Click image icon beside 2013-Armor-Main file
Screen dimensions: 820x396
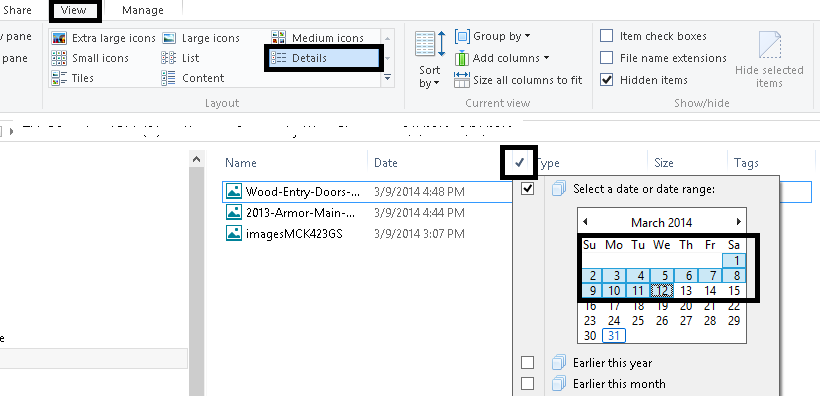click(234, 212)
